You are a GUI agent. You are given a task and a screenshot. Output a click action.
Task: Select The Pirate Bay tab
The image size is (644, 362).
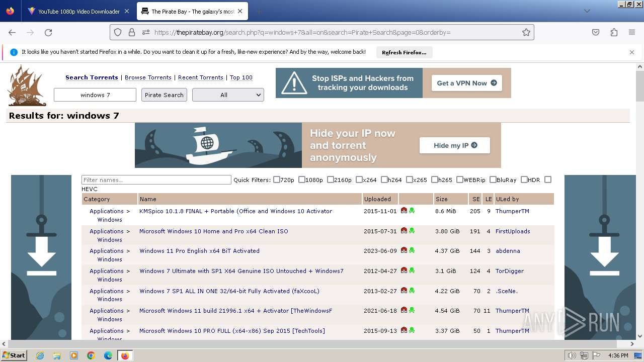(x=191, y=11)
